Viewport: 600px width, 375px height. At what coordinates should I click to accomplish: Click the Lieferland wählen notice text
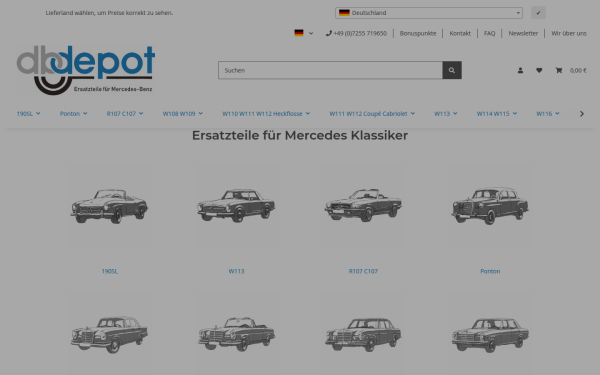(109, 13)
